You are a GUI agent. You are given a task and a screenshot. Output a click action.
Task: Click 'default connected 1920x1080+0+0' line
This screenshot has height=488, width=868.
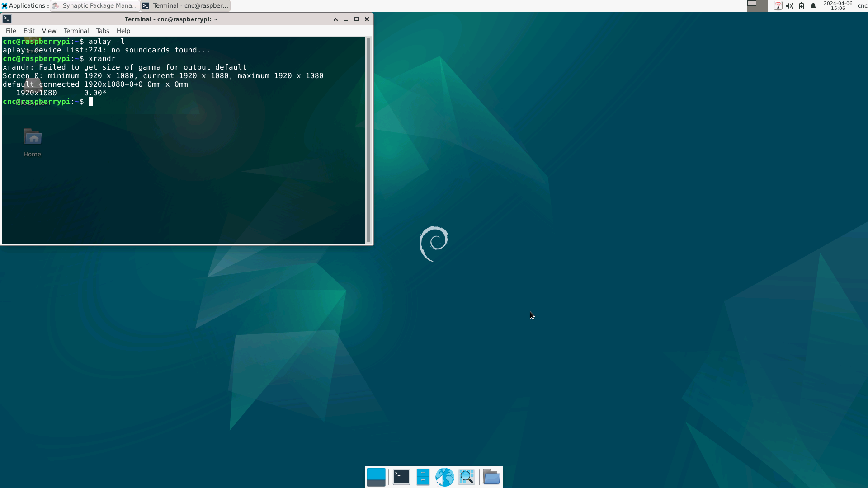95,84
